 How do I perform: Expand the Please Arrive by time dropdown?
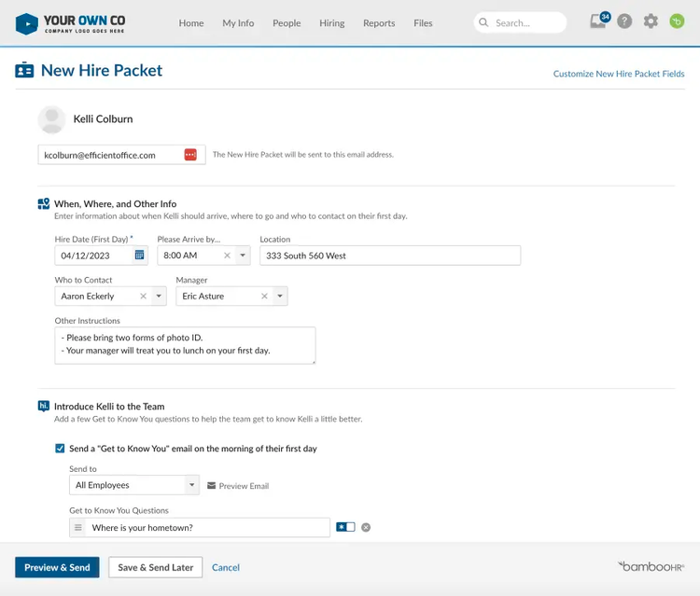coord(243,256)
